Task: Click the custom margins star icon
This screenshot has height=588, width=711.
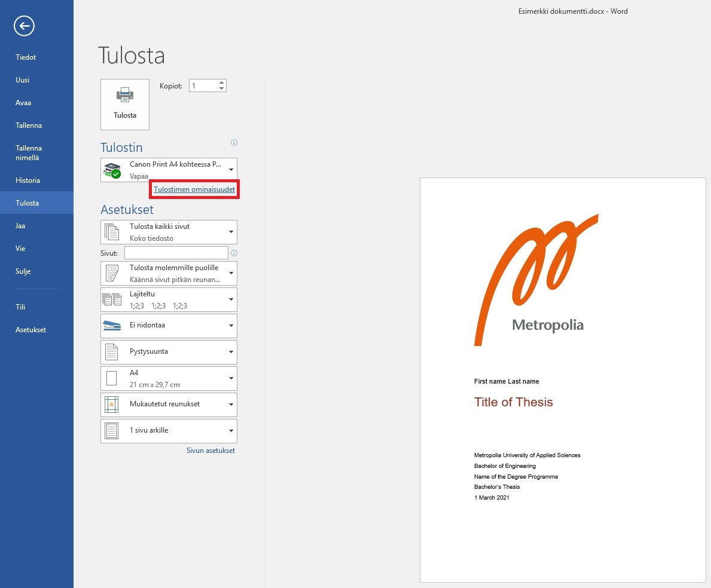Action: (x=112, y=405)
